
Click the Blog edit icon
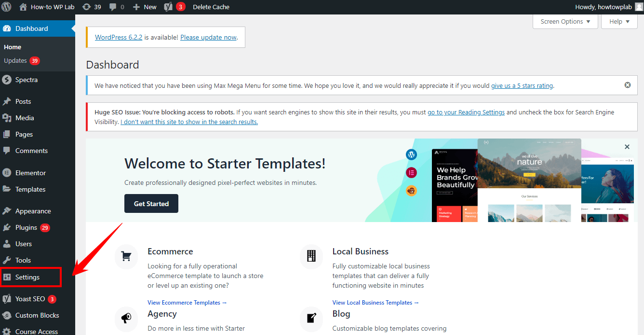[311, 318]
